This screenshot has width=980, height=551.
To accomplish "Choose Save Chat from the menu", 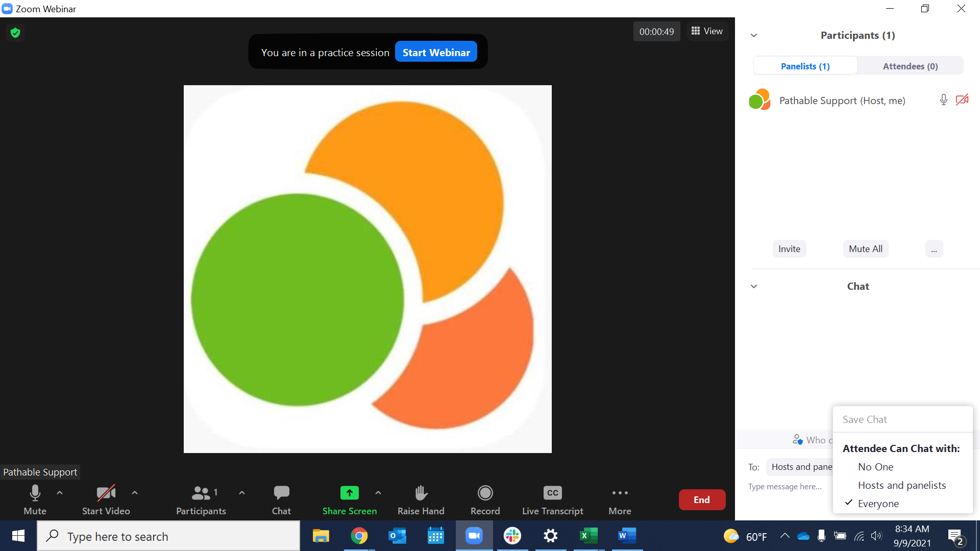I will (x=865, y=419).
